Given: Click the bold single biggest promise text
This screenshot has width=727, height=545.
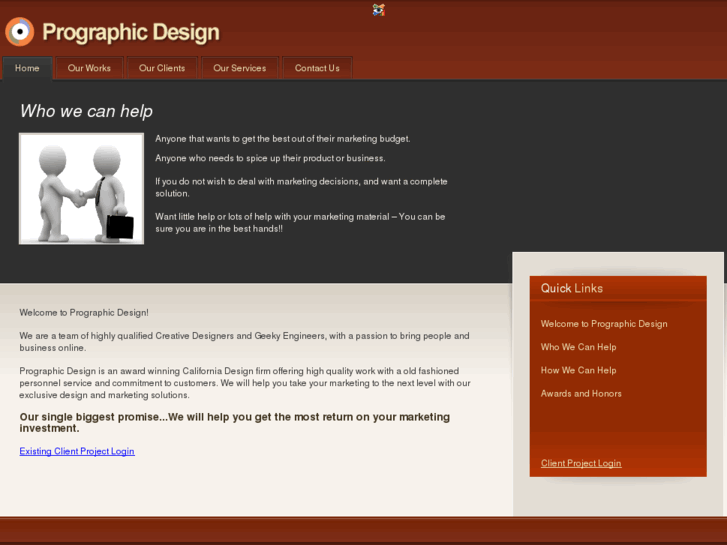Looking at the screenshot, I should [x=235, y=422].
